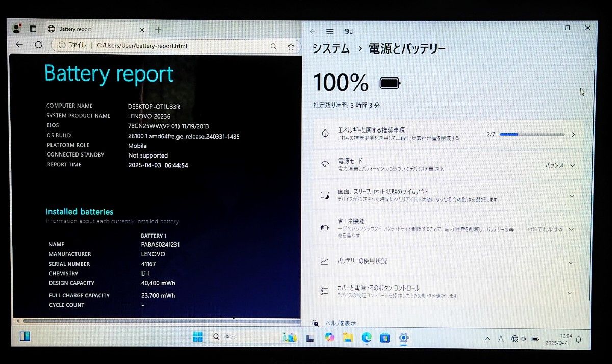Viewport: 612px width, 364px height.
Task: Open a new browser tab
Action: click(x=158, y=29)
